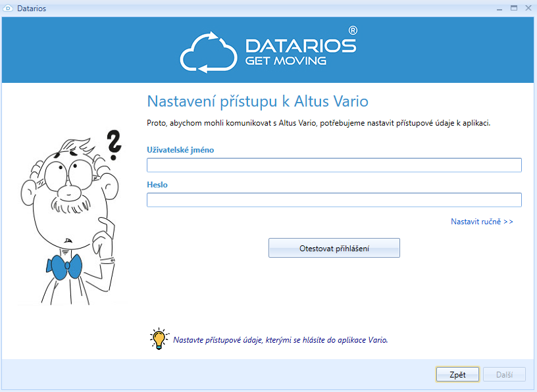537x392 pixels.
Task: Click the greyed-out Další button
Action: (x=504, y=374)
